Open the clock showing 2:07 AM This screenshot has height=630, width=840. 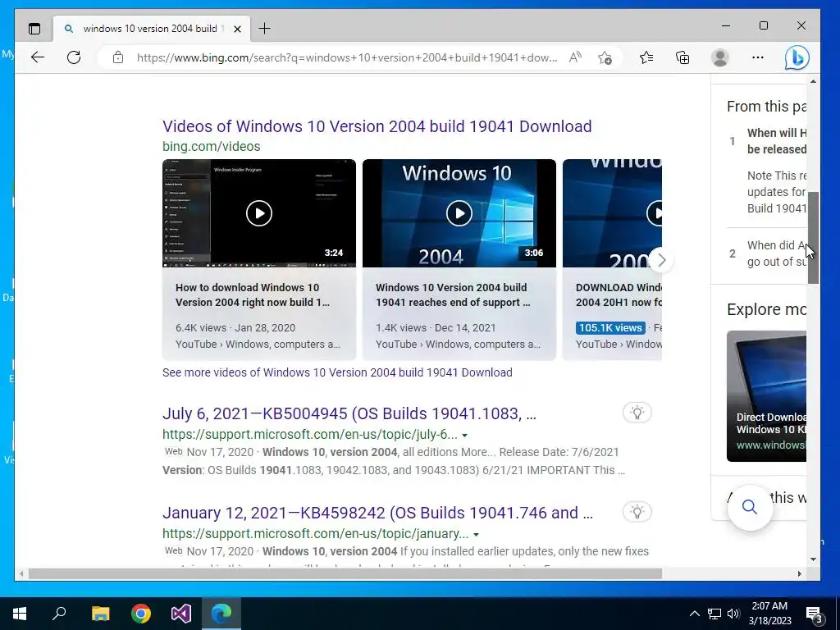click(769, 614)
